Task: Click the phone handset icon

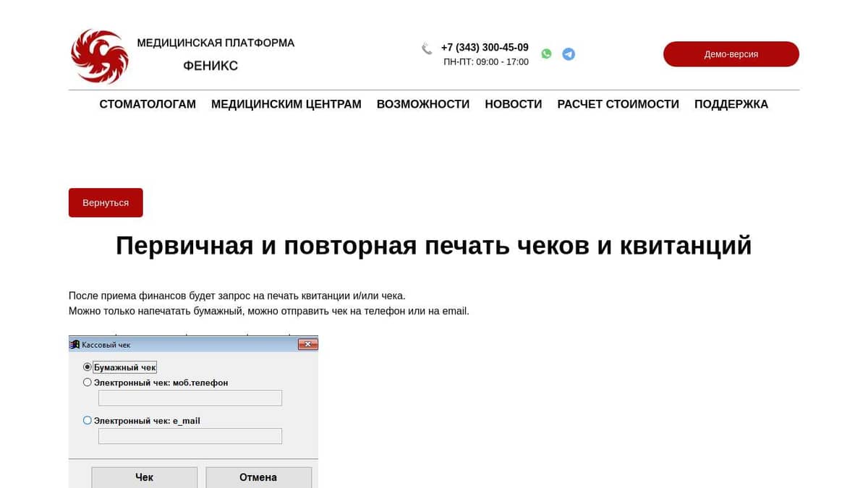Action: point(426,48)
